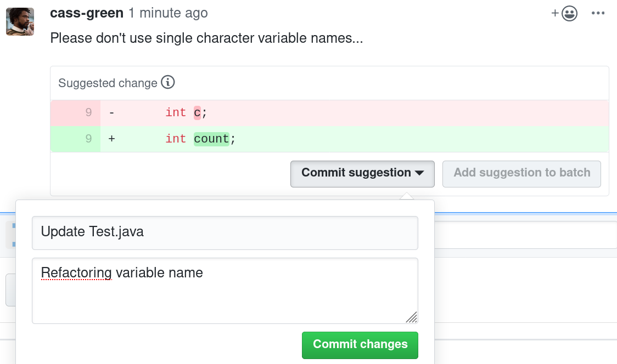617x364 pixels.
Task: Open the cass-green username profile link
Action: point(87,13)
